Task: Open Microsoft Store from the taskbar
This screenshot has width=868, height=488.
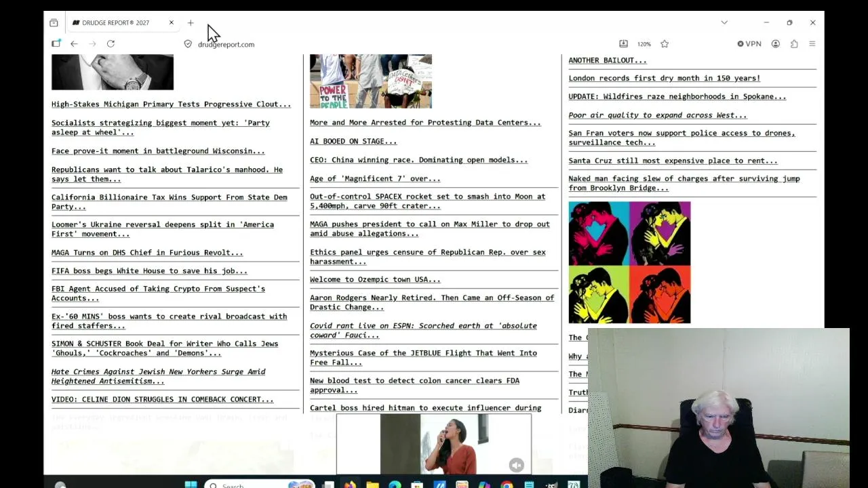Action: [x=417, y=484]
